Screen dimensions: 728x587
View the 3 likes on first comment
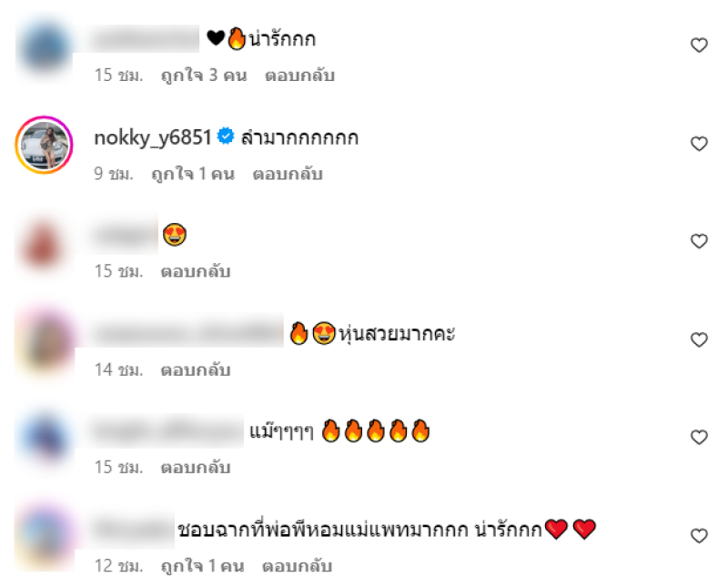click(204, 76)
